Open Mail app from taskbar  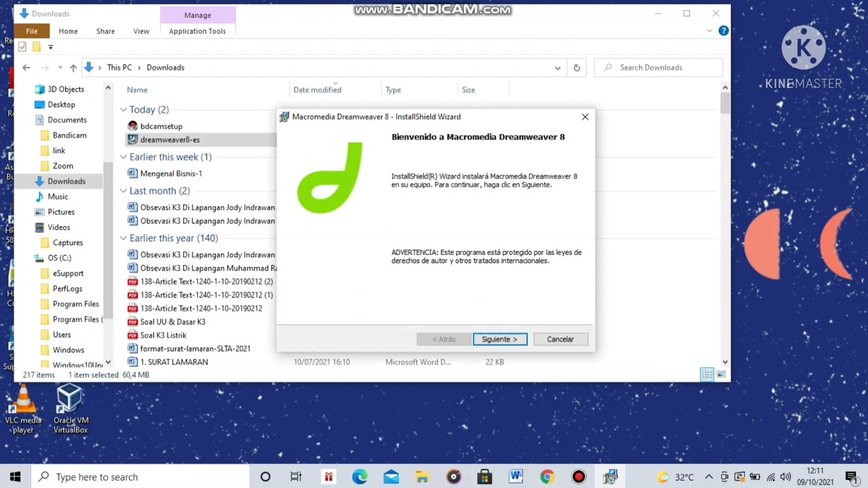pos(391,477)
